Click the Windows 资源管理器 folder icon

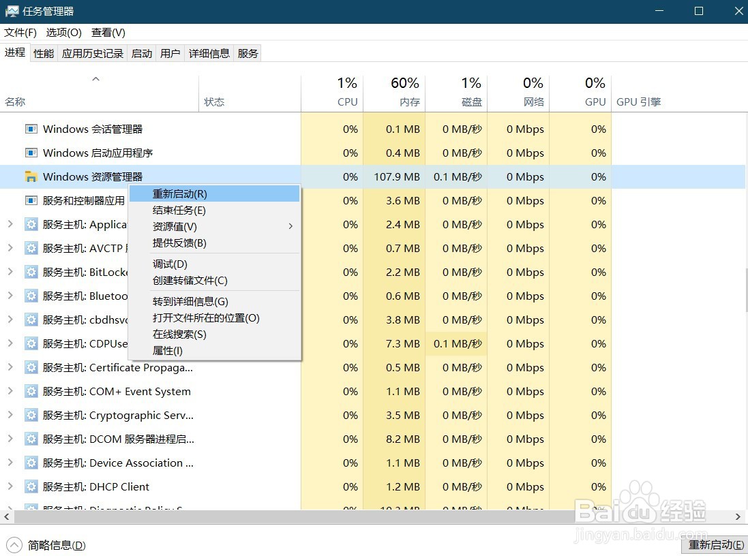[x=31, y=176]
